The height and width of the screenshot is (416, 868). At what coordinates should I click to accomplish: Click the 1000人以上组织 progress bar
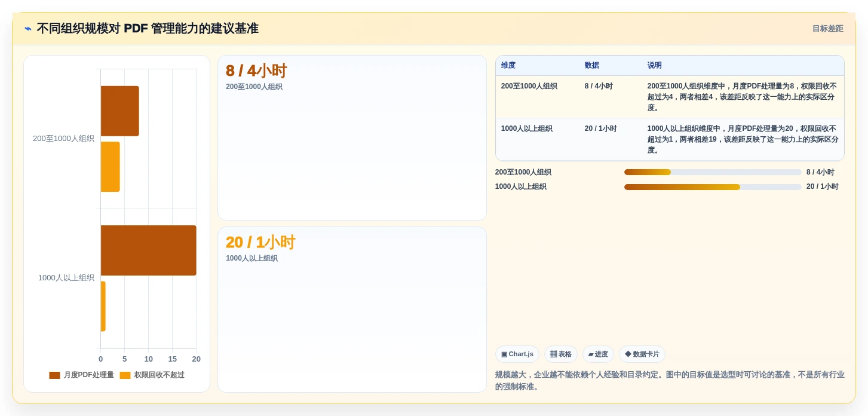(713, 187)
